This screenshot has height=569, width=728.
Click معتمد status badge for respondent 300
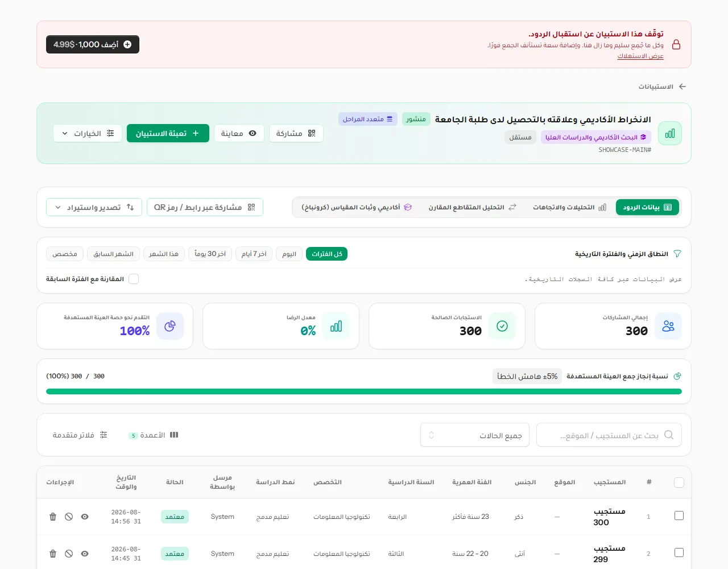[x=175, y=517]
